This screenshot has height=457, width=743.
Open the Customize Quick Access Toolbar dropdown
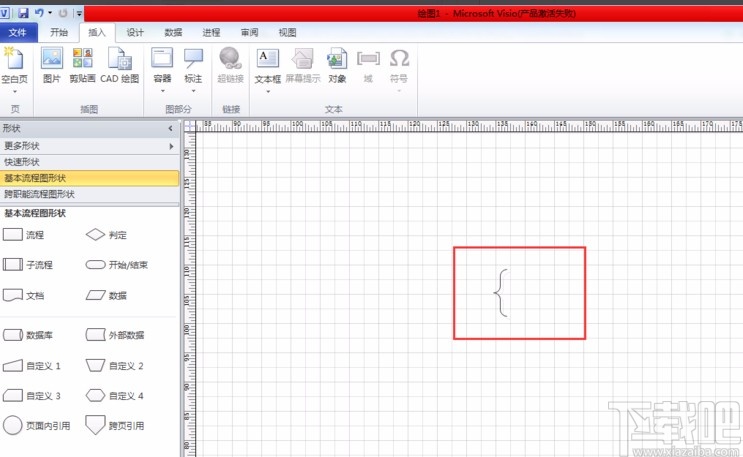point(79,14)
